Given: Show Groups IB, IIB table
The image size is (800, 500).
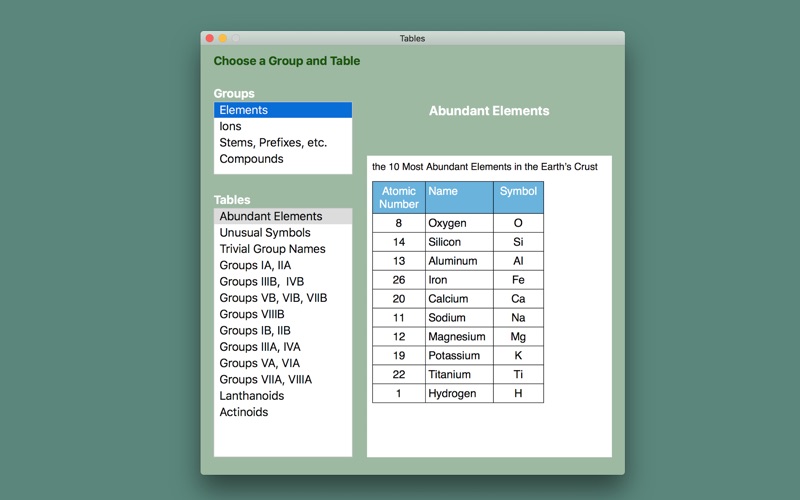Looking at the screenshot, I should click(283, 330).
